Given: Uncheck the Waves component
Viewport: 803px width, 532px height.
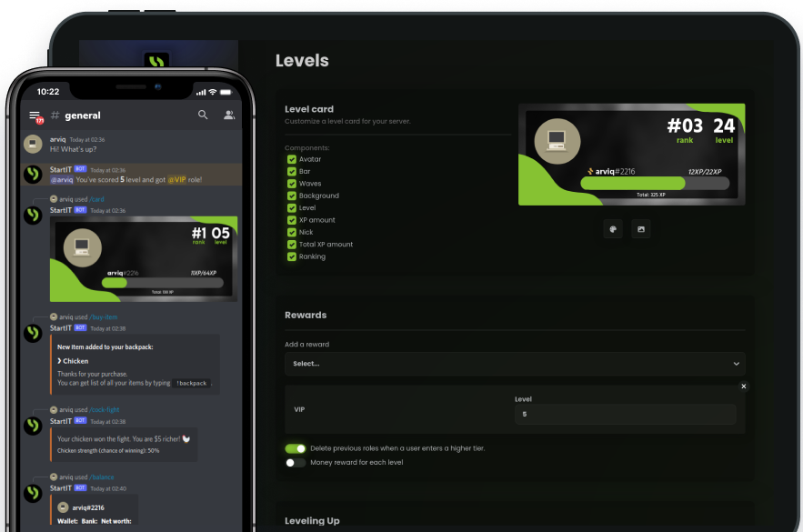Looking at the screenshot, I should click(x=293, y=182).
